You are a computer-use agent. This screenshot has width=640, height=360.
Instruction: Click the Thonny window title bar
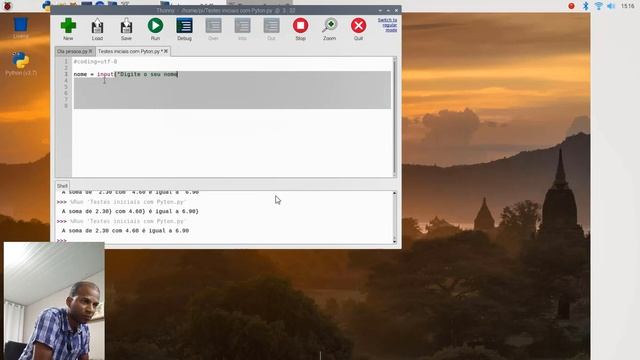[226, 10]
